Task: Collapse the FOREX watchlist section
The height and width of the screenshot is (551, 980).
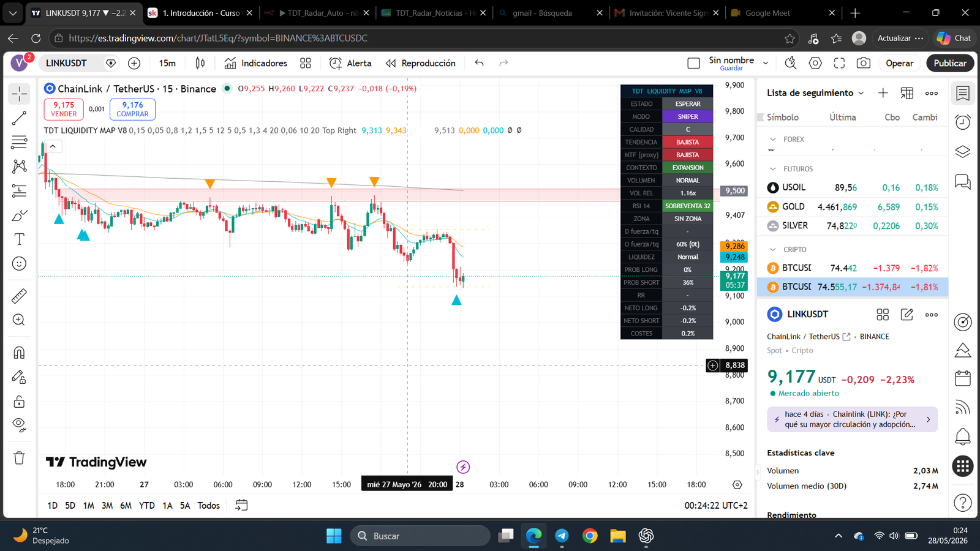Action: pos(773,140)
